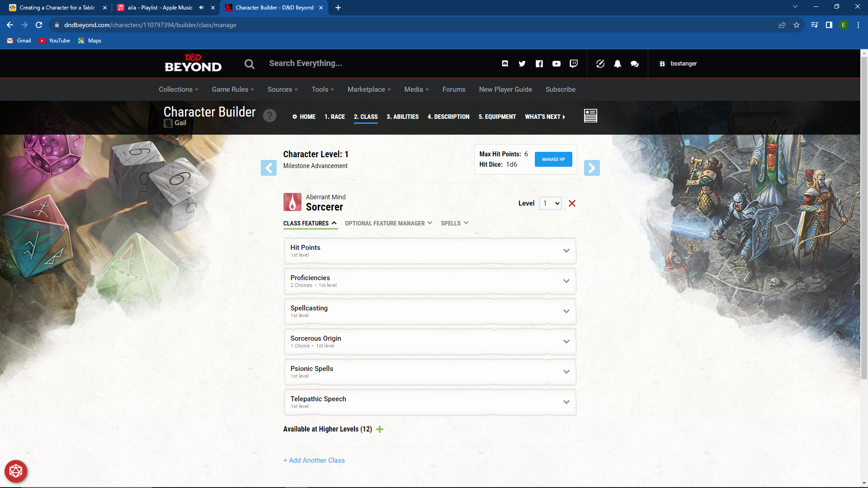Open the character sheet icon

click(x=590, y=116)
